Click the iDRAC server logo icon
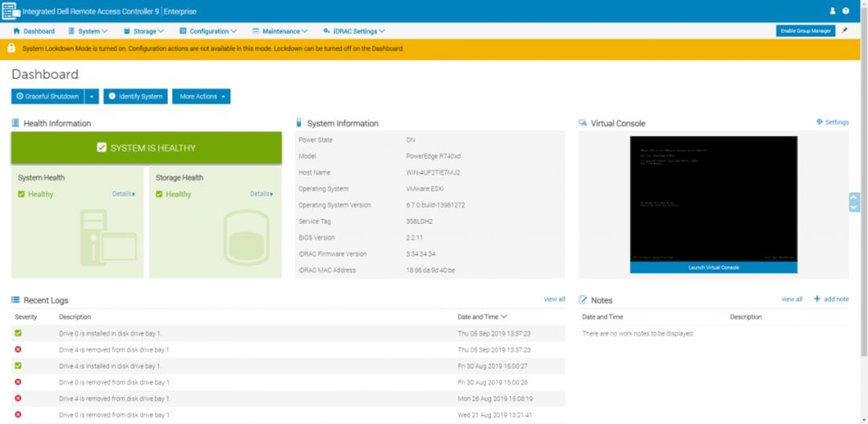The height and width of the screenshot is (424, 868). click(x=10, y=10)
